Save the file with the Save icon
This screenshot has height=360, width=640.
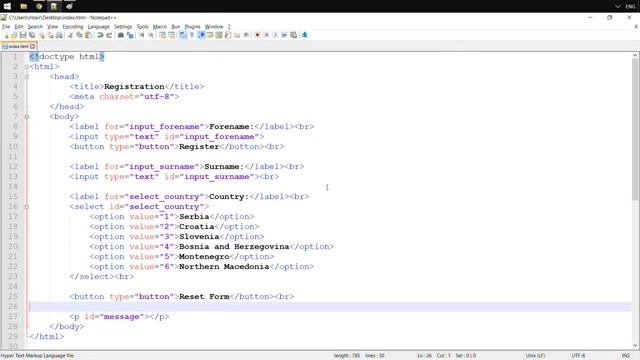pyautogui.click(x=23, y=35)
